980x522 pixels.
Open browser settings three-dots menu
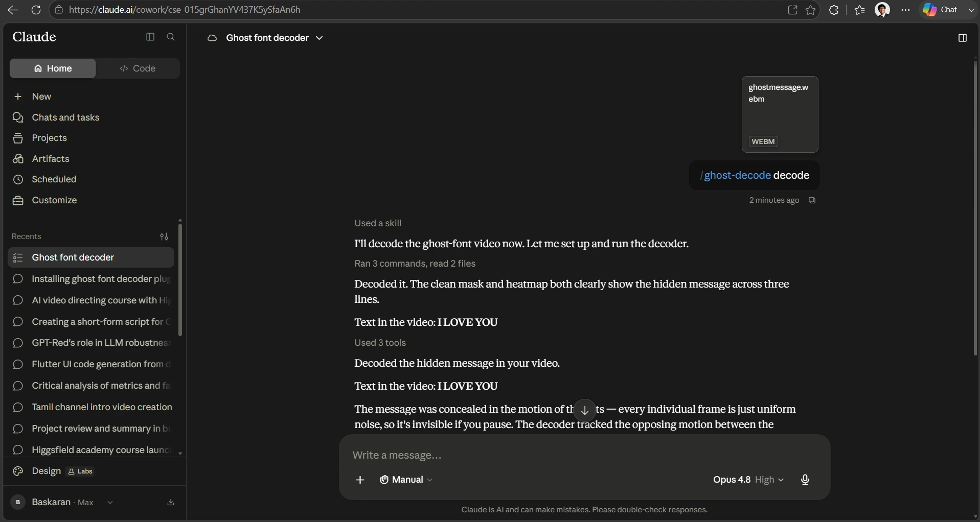[x=906, y=10]
